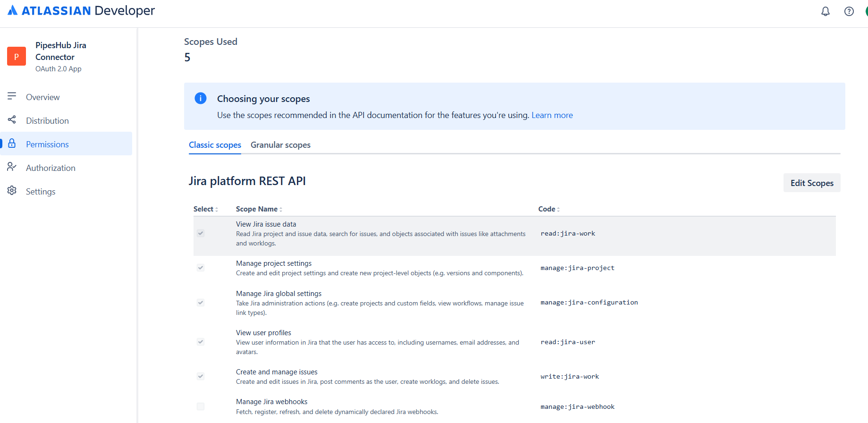Check the Manage Jira webhooks checkbox
This screenshot has width=868, height=423.
coord(201,406)
